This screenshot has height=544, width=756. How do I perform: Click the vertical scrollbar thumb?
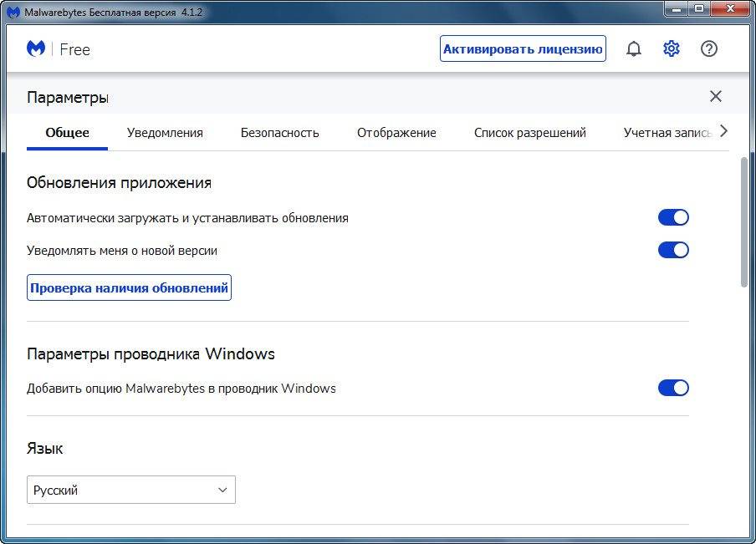(744, 221)
